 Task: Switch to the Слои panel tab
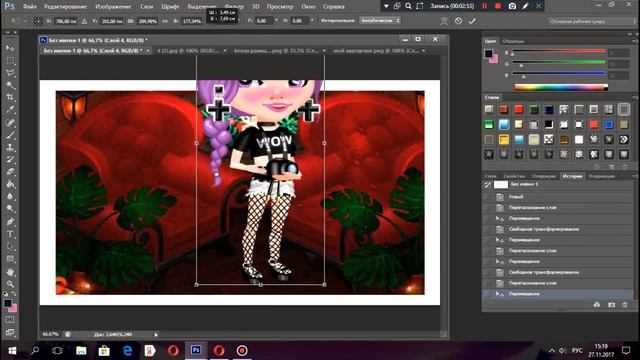(490, 176)
